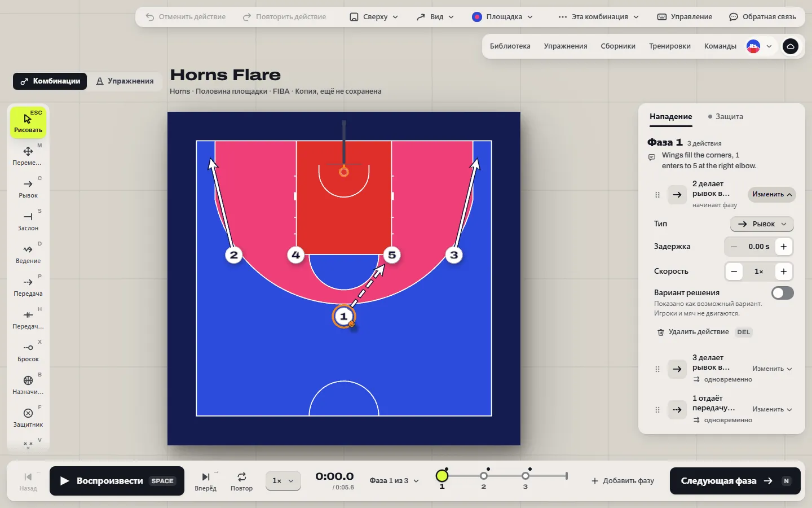Select player 5 on the court
The width and height of the screenshot is (812, 508).
click(392, 255)
